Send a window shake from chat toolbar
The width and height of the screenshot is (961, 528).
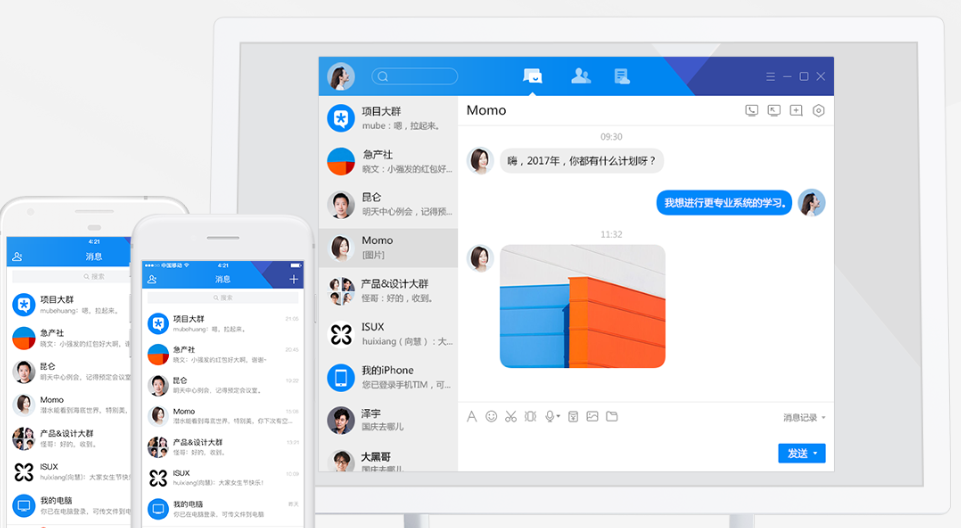click(x=530, y=417)
